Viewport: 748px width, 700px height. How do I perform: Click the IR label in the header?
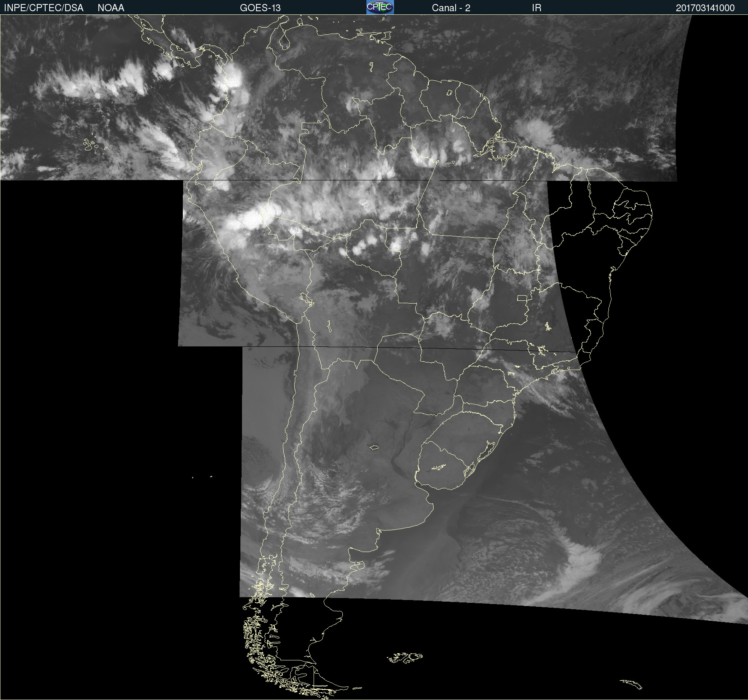(537, 8)
